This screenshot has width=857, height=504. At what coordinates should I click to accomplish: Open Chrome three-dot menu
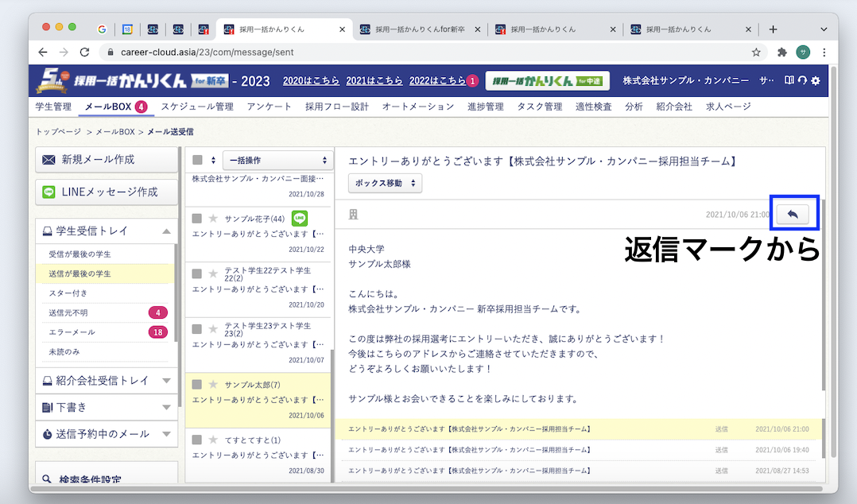click(824, 52)
